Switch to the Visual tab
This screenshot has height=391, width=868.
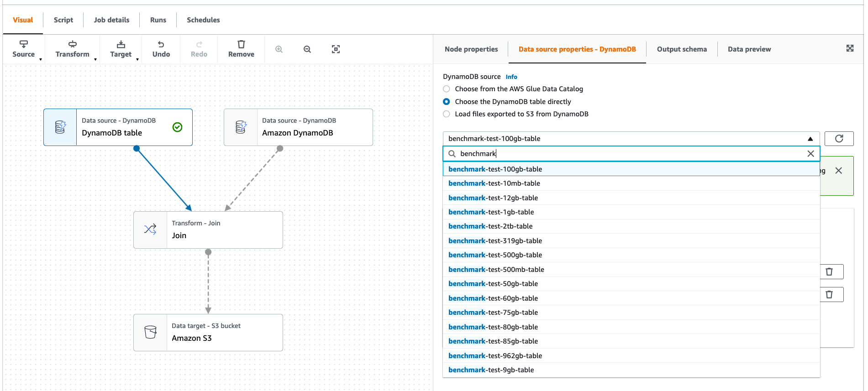(23, 20)
